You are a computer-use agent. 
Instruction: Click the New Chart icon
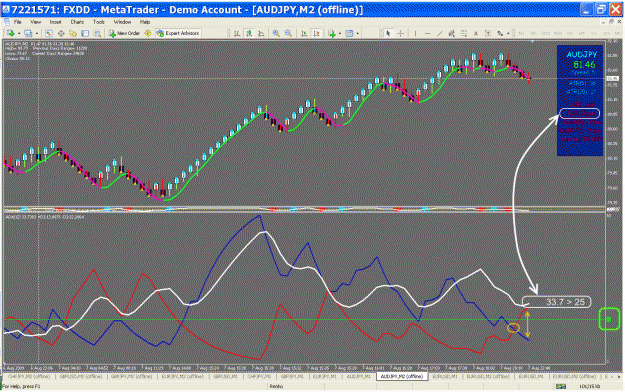[x=10, y=33]
